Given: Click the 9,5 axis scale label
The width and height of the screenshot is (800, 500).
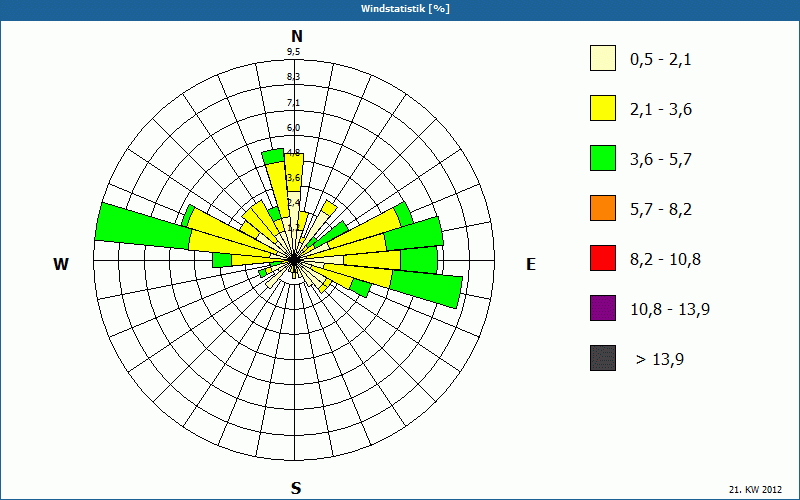Looking at the screenshot, I should point(293,52).
